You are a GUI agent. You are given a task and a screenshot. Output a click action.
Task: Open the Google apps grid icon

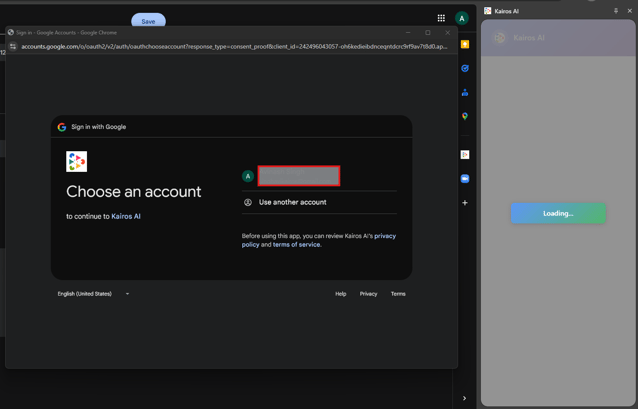pyautogui.click(x=441, y=18)
